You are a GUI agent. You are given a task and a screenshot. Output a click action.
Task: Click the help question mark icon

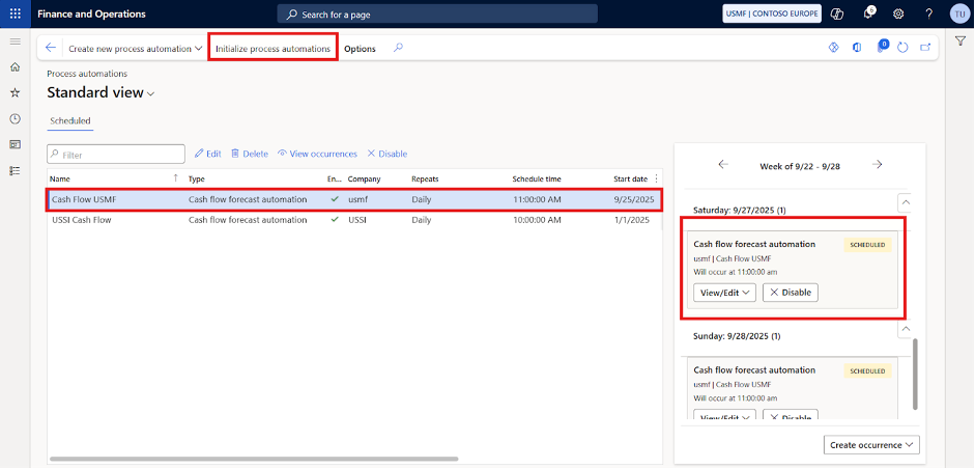point(929,14)
